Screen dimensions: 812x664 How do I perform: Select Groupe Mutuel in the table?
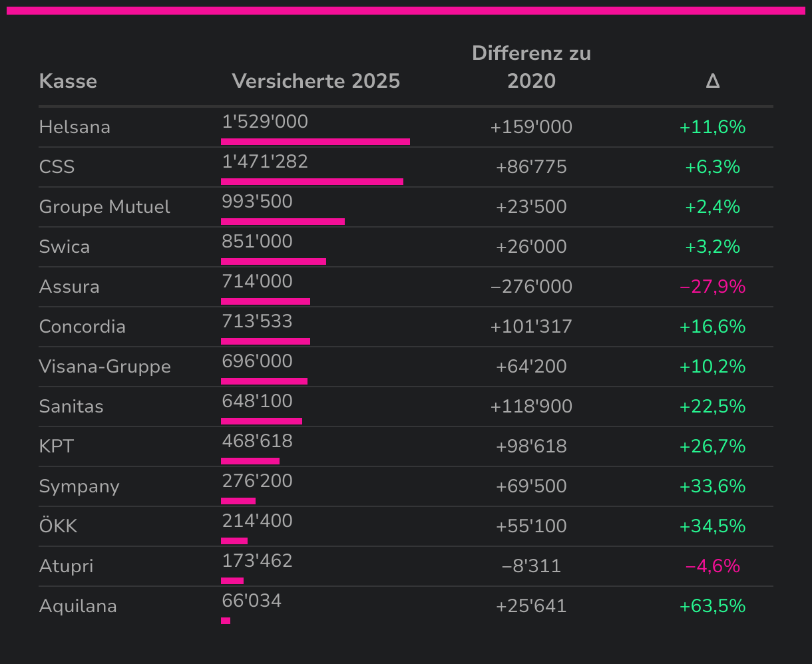point(104,207)
